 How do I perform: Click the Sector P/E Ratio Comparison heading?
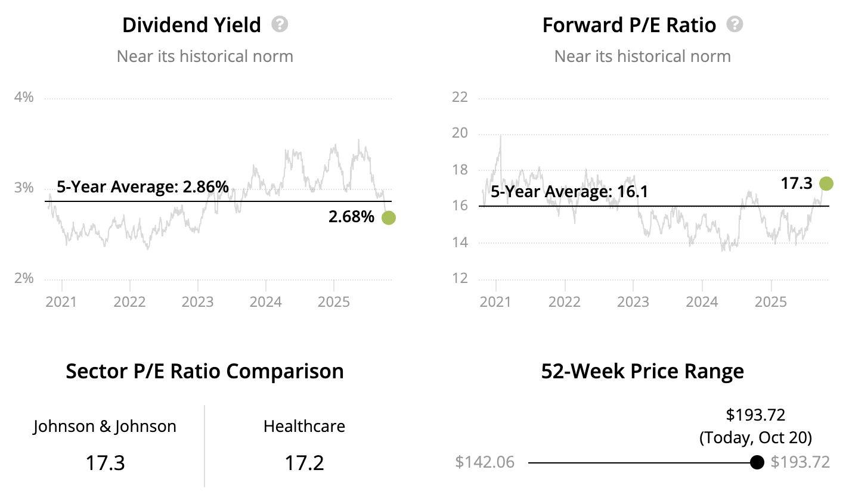[204, 371]
